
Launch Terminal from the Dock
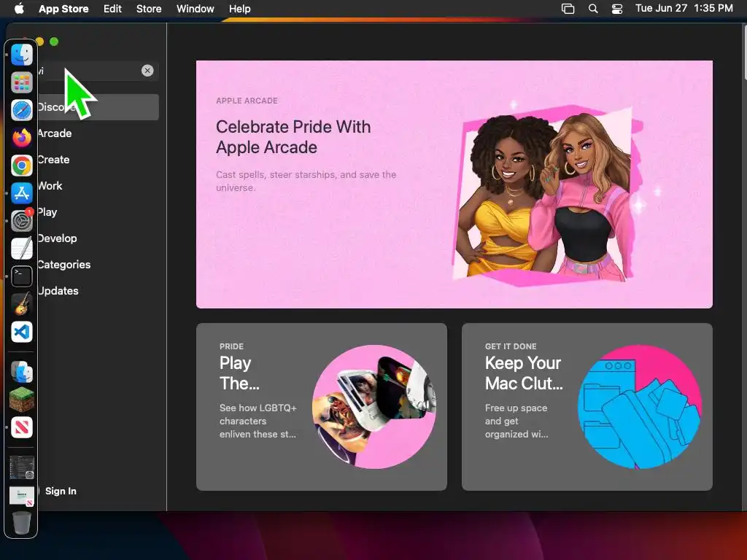tap(21, 276)
